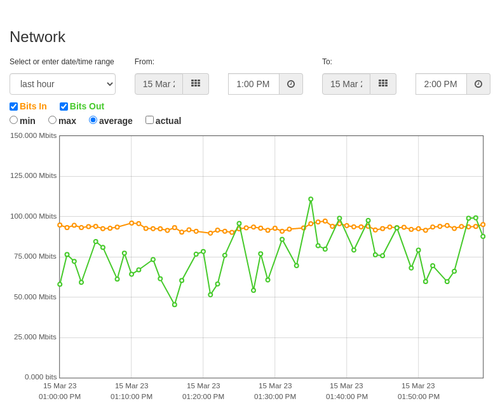Screen dimensions: 500x403
Task: Click the '125.000 Mbits' axis label
Action: [33, 175]
